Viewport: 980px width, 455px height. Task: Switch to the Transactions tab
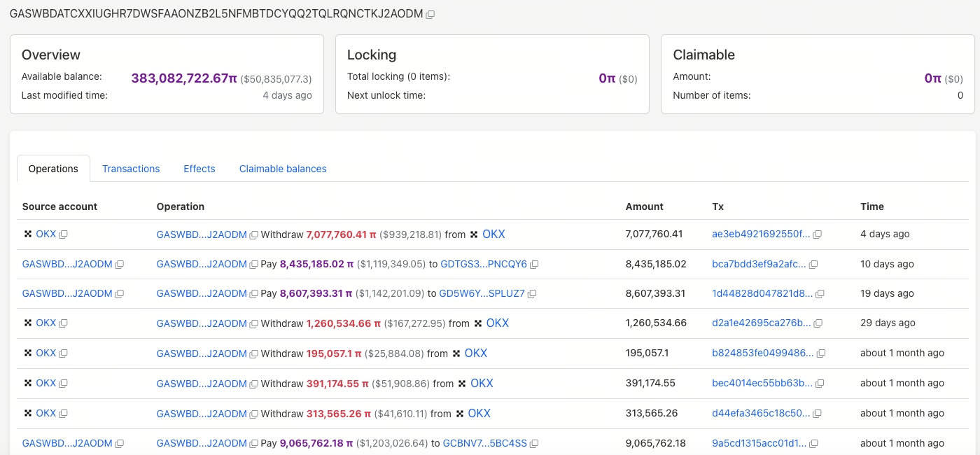(131, 169)
